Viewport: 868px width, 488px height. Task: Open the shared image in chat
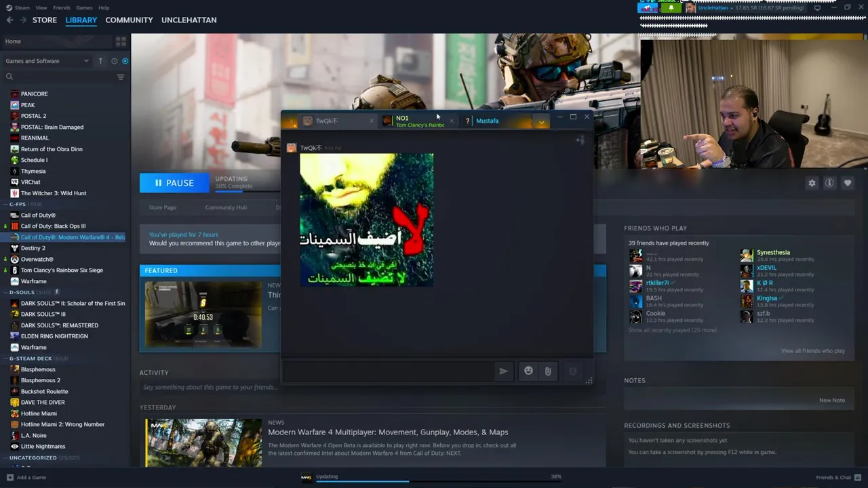pos(367,220)
